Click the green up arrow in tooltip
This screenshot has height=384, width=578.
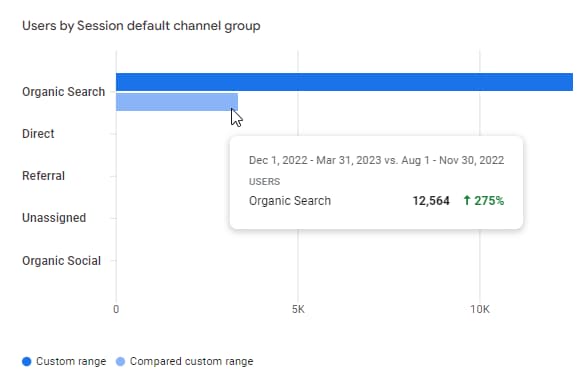(467, 200)
